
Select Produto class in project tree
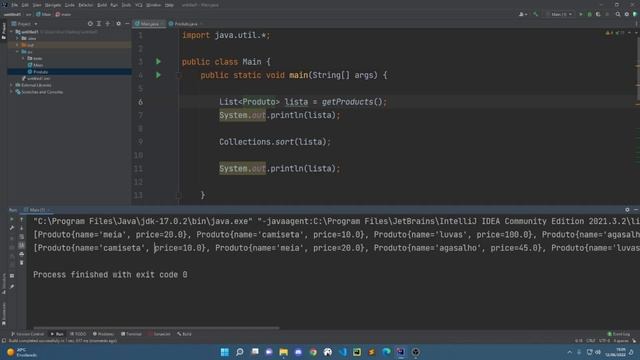[40, 72]
